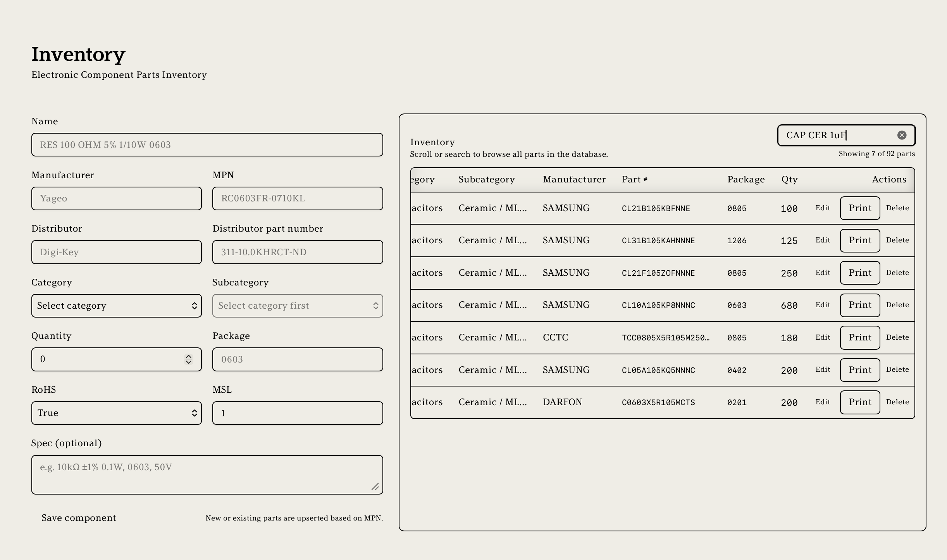Click the Manufacturer input field
The width and height of the screenshot is (947, 560).
(x=117, y=198)
